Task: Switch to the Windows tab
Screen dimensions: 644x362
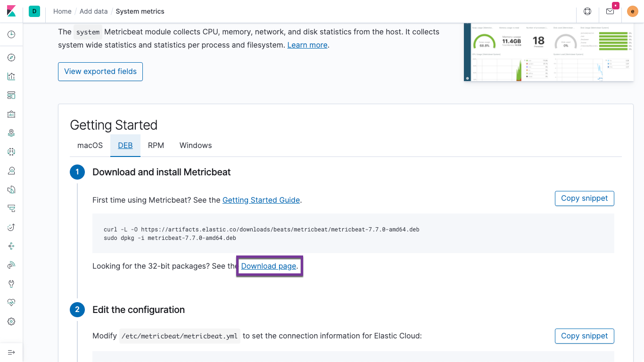Action: click(196, 145)
